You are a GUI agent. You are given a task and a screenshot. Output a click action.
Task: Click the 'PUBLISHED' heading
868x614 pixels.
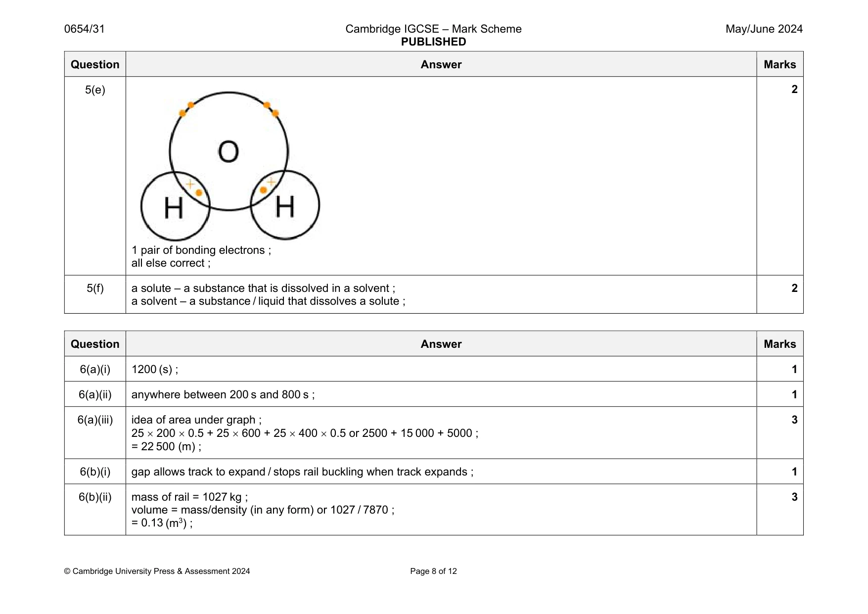(x=433, y=42)
